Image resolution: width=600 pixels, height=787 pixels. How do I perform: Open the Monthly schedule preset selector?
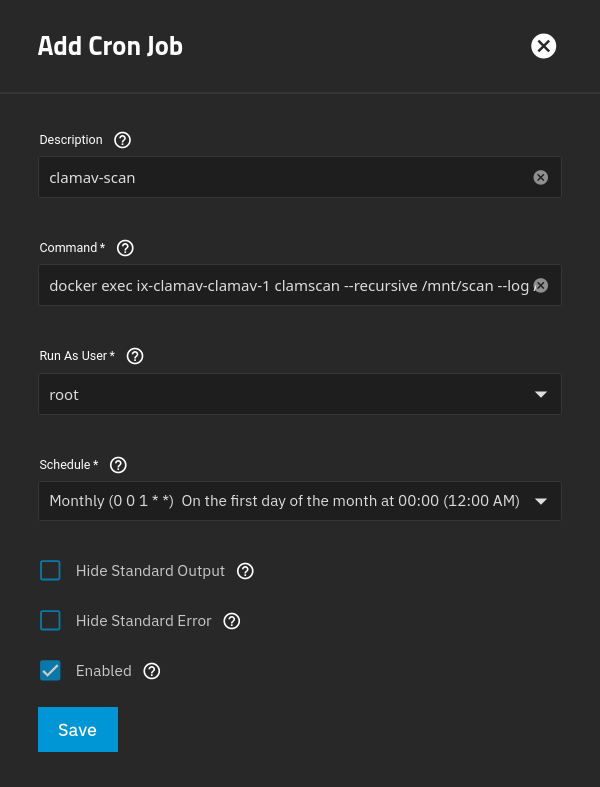(x=284, y=501)
